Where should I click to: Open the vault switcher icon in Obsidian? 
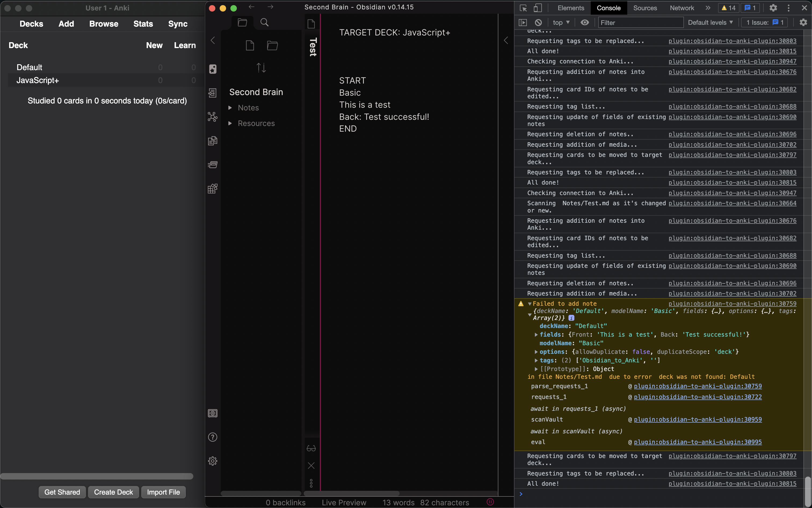tap(213, 413)
